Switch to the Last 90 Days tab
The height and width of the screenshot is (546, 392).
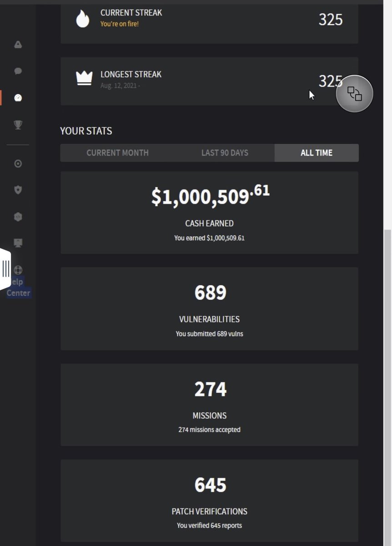pyautogui.click(x=225, y=153)
